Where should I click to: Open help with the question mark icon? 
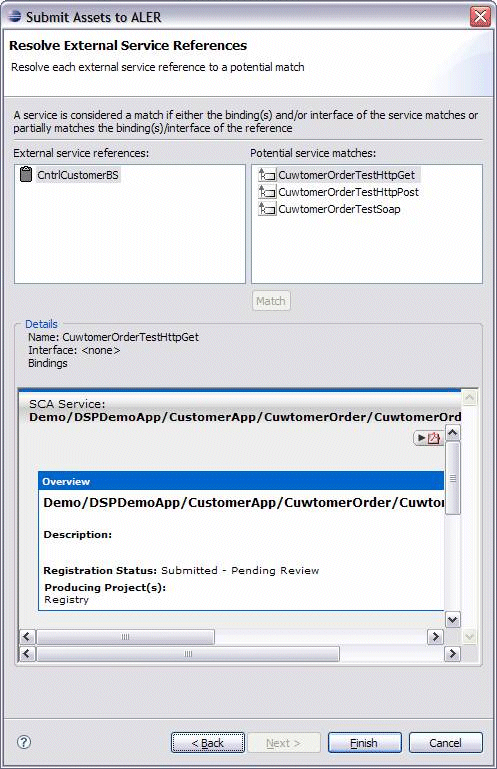[24, 742]
